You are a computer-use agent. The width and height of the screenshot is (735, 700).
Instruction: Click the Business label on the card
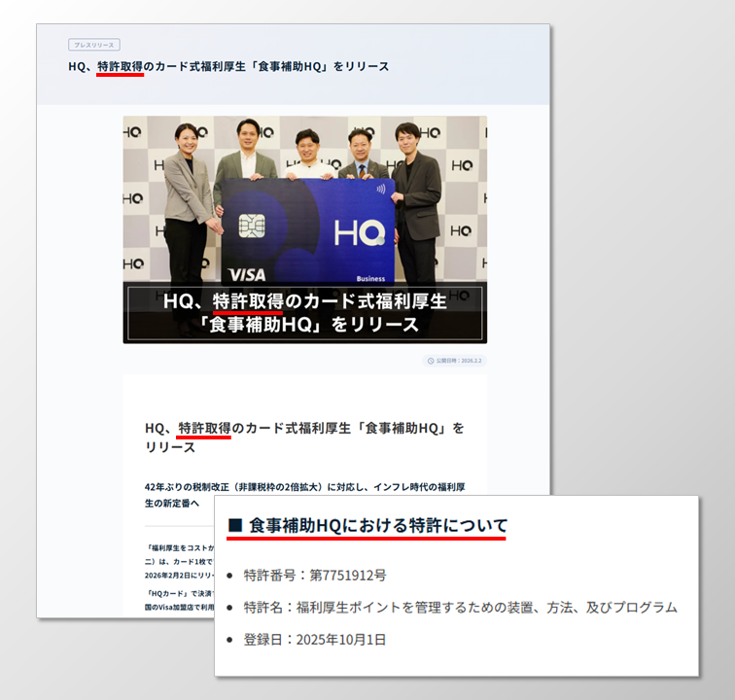click(370, 278)
